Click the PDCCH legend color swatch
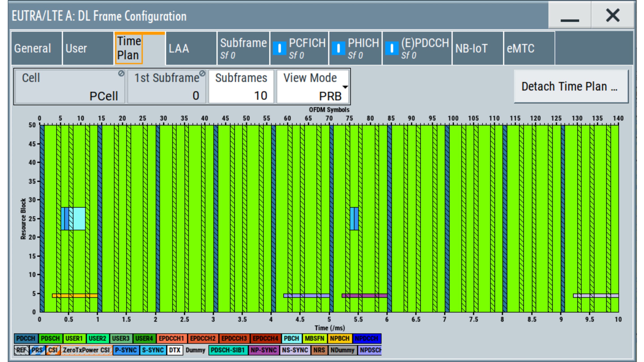This screenshot has height=362, width=644. [26, 338]
